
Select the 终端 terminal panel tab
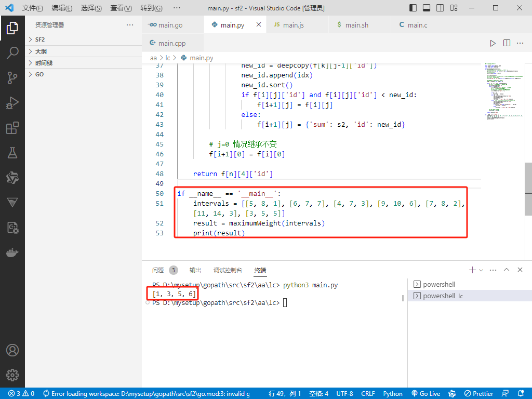(x=260, y=270)
